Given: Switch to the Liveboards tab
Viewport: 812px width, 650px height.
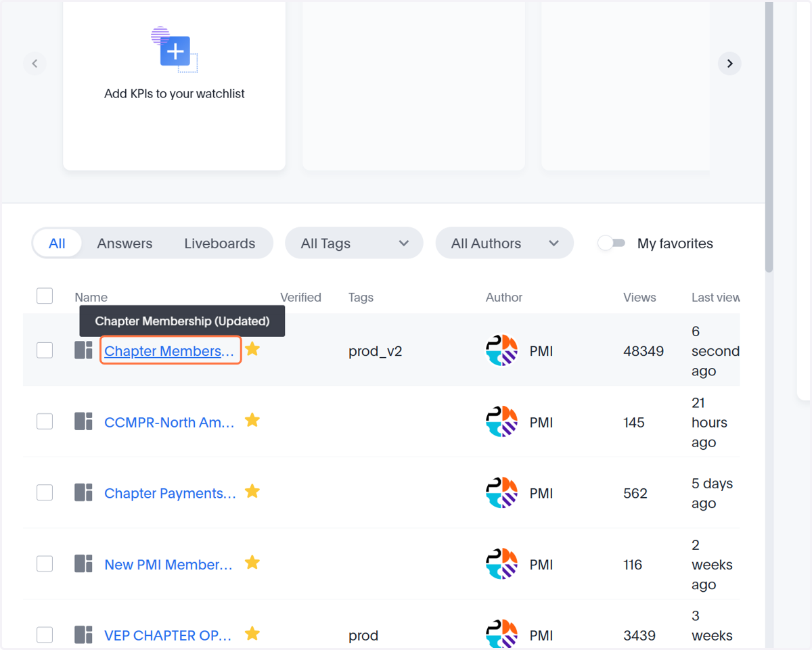Looking at the screenshot, I should click(x=220, y=243).
